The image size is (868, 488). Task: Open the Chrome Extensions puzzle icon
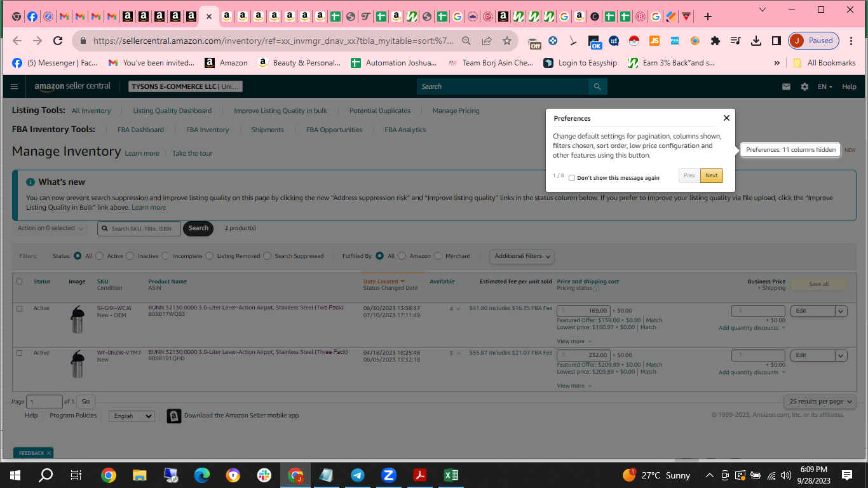(715, 41)
